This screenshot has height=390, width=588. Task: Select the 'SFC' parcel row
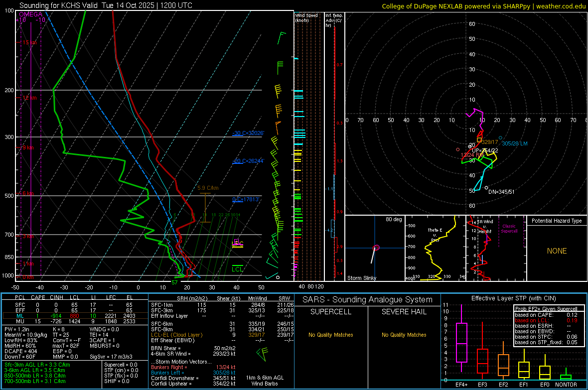tap(75, 305)
